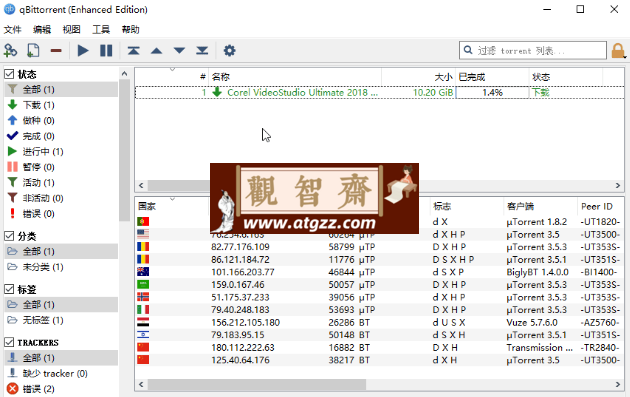This screenshot has height=397, width=630.
Task: Toggle the 标签 filter checkbox
Action: [x=9, y=289]
